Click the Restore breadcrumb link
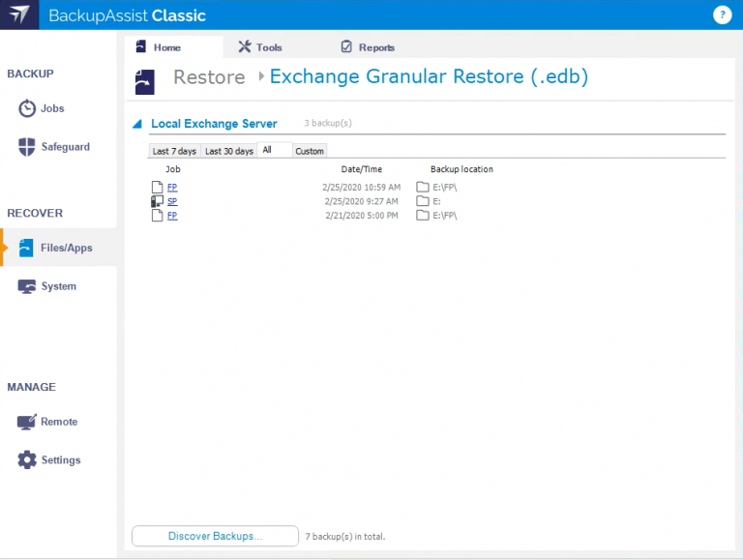The height and width of the screenshot is (560, 743). (209, 77)
